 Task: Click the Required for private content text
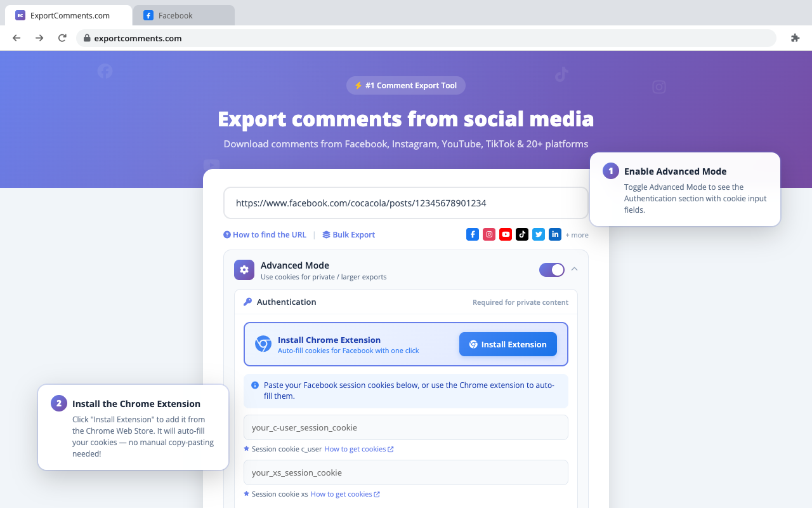click(520, 302)
